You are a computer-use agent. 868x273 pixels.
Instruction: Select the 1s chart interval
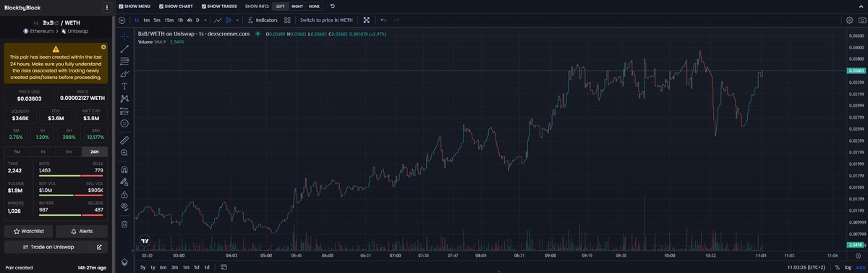pos(137,20)
